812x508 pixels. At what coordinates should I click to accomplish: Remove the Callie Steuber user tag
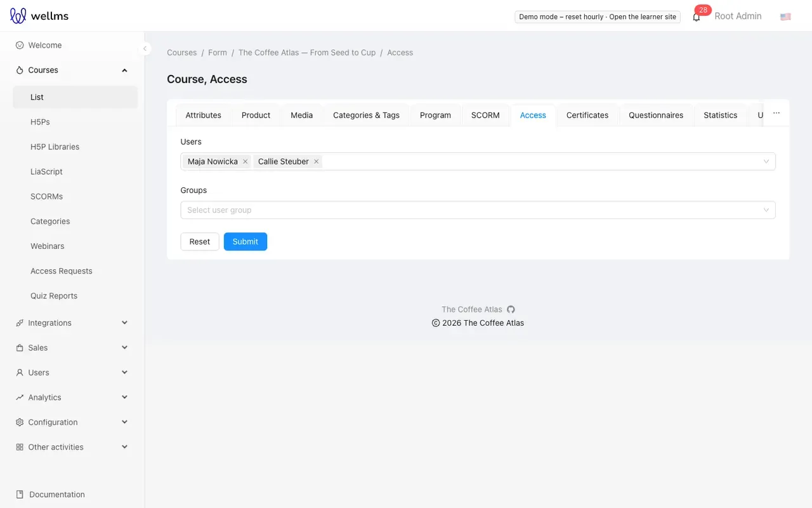316,161
